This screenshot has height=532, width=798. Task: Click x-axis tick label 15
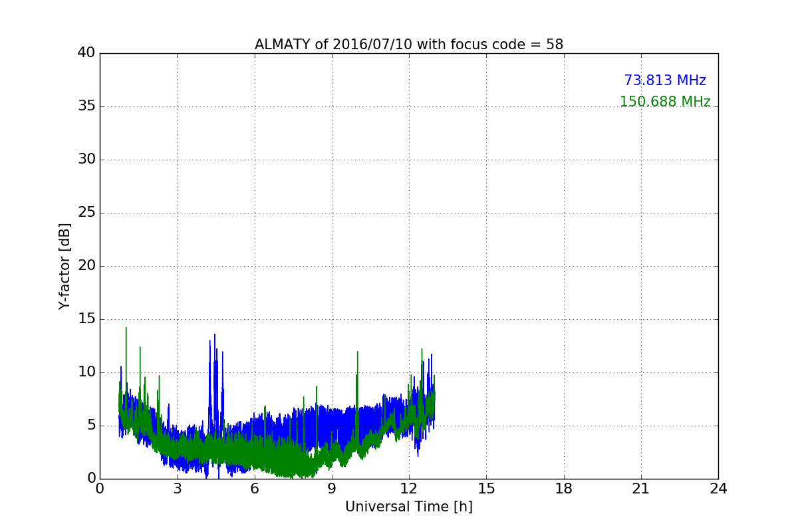coord(486,488)
